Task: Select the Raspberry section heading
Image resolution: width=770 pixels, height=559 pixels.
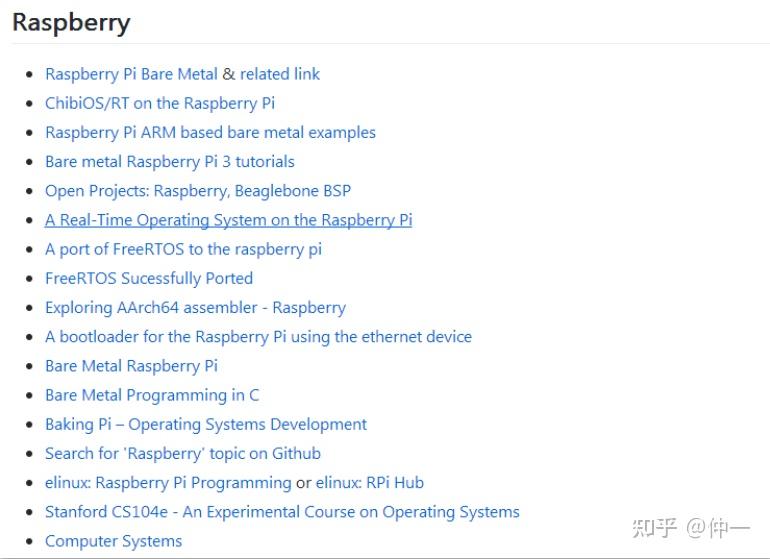Action: tap(71, 23)
